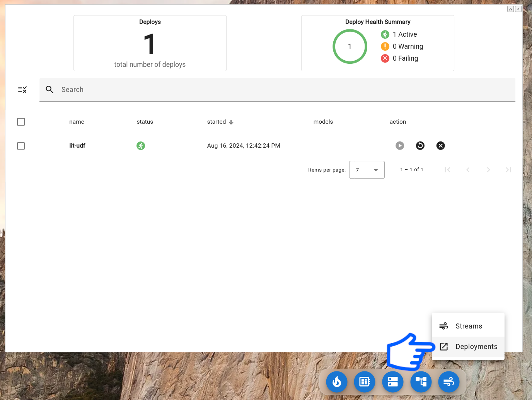The height and width of the screenshot is (400, 532).
Task: Sort by the started column header
Action: point(217,122)
